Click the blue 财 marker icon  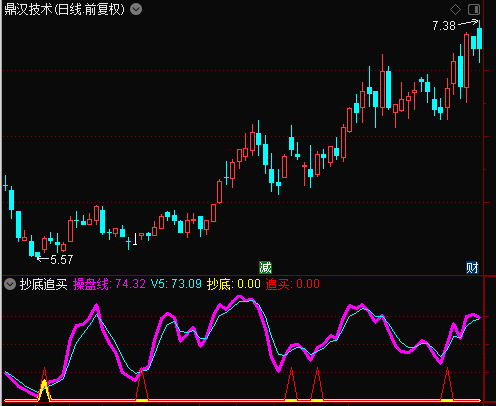(x=472, y=268)
